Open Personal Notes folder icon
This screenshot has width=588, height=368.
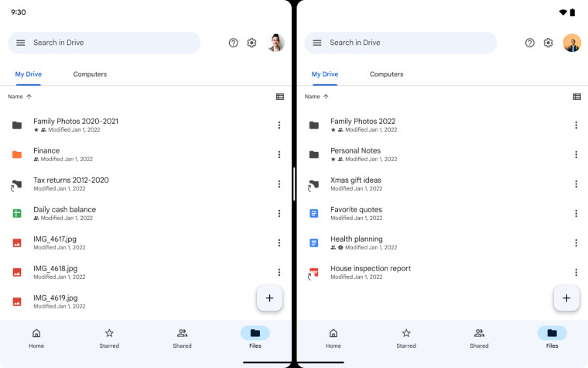pyautogui.click(x=314, y=154)
